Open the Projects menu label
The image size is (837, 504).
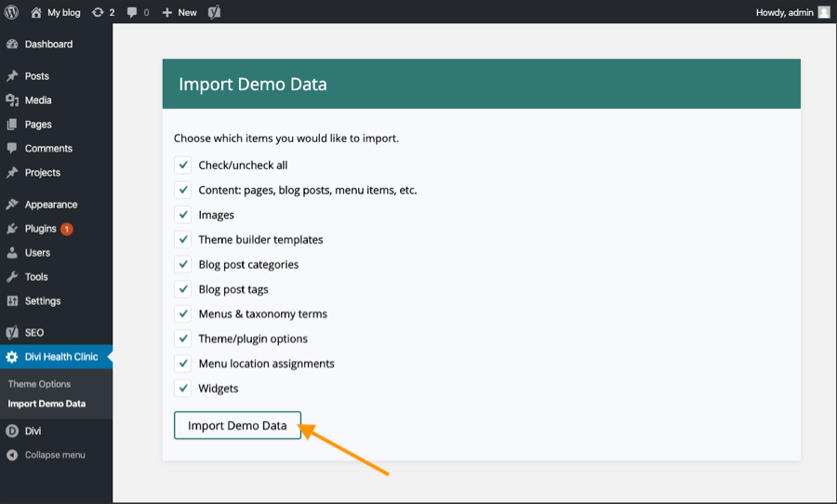[x=43, y=172]
